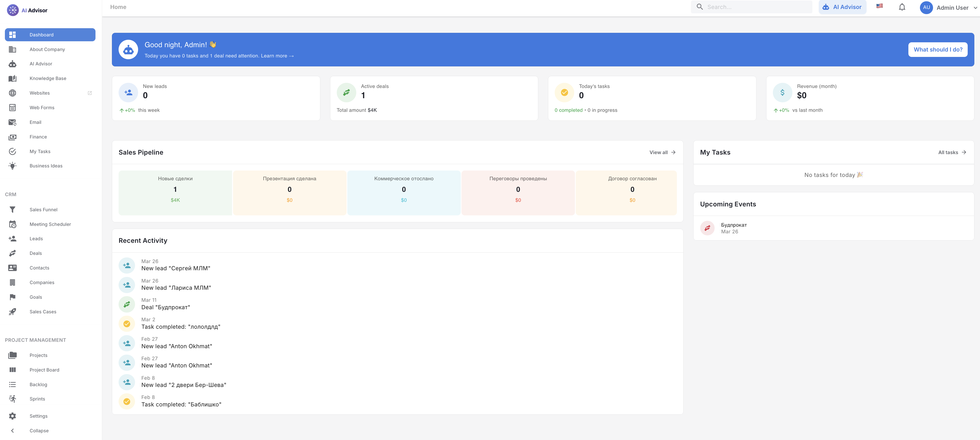Click the New leads stat card

216,98
